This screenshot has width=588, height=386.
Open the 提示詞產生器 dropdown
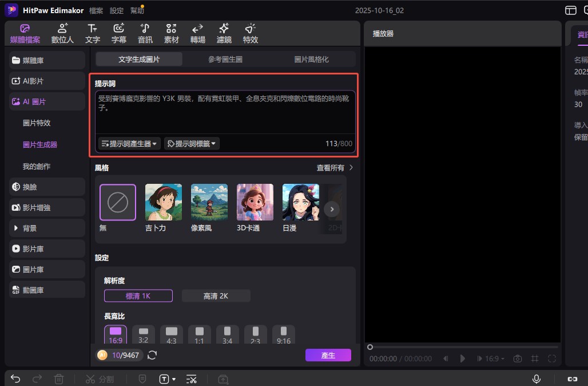coord(129,143)
